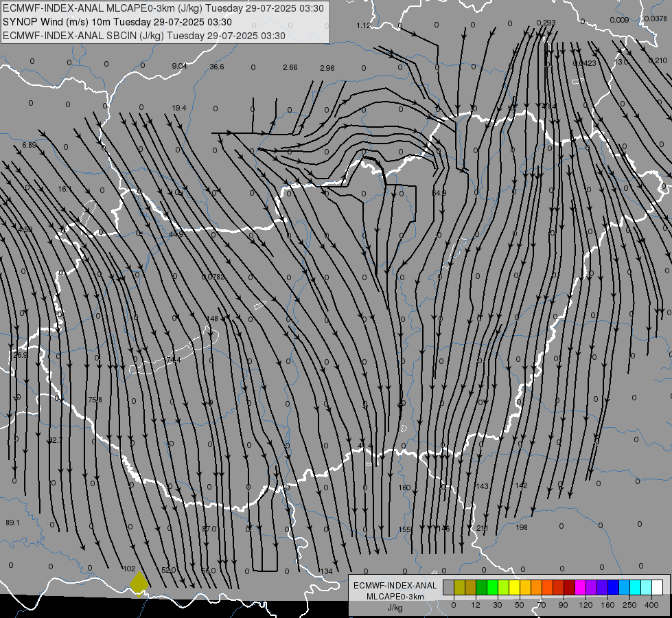The width and height of the screenshot is (672, 618).
Task: Click map value 1.12
Action: (363, 25)
